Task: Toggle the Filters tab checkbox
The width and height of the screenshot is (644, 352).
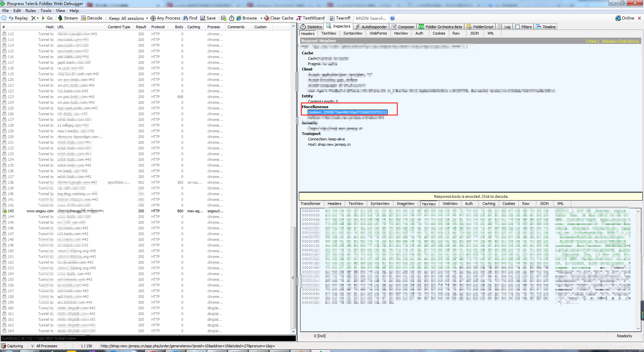Action: pyautogui.click(x=518, y=27)
